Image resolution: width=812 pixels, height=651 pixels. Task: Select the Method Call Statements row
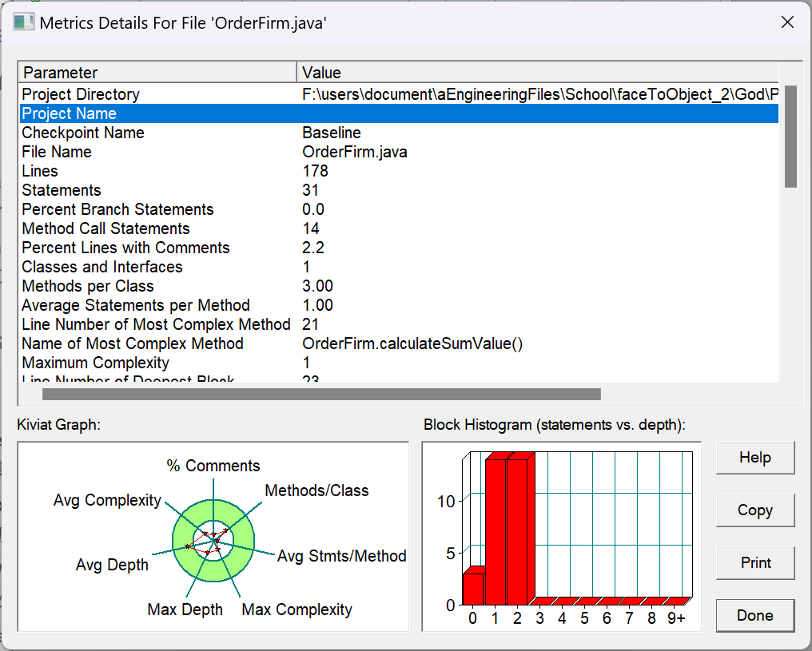click(399, 228)
